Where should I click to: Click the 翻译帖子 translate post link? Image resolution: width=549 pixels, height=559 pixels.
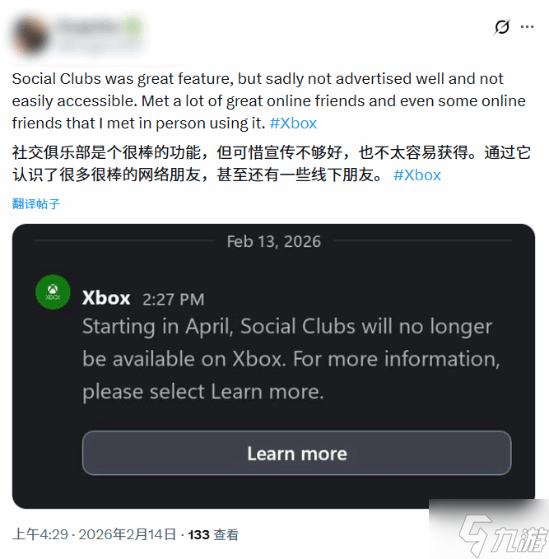[36, 204]
